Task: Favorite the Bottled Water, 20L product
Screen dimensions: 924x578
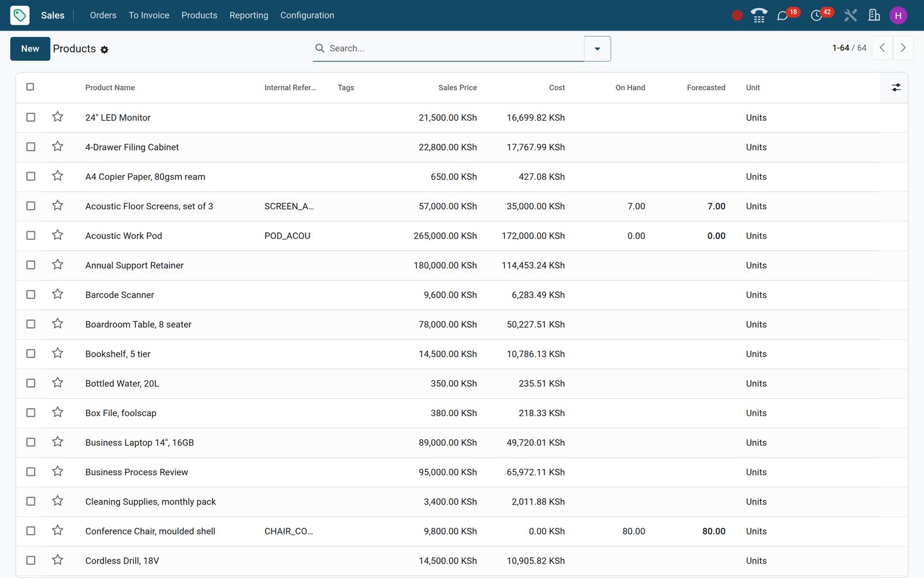Action: [x=58, y=383]
